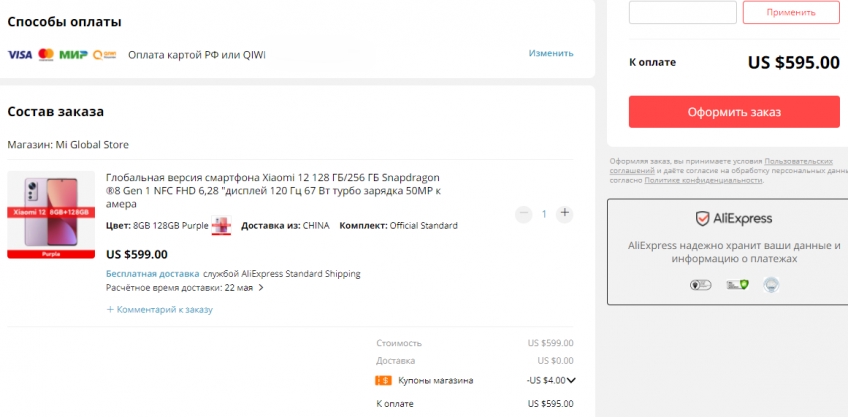The width and height of the screenshot is (848, 417).
Task: Click the Купоны магазина label
Action: click(x=435, y=381)
